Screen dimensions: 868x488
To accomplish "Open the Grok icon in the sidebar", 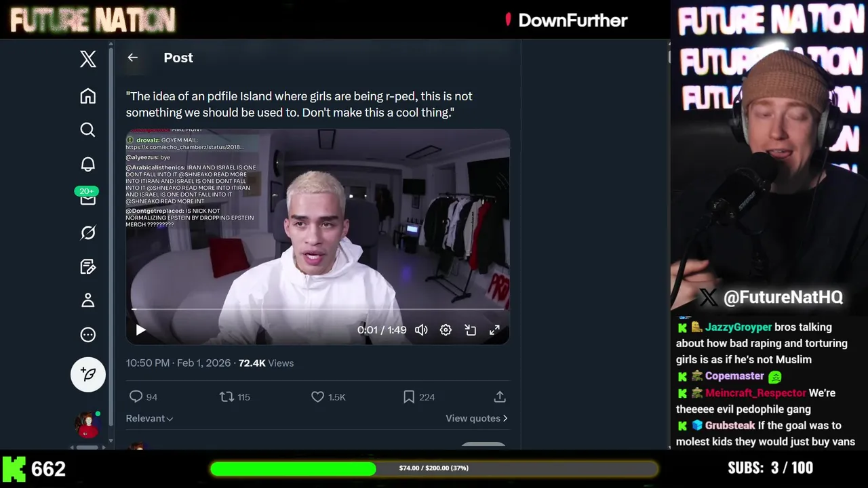I will click(x=88, y=232).
